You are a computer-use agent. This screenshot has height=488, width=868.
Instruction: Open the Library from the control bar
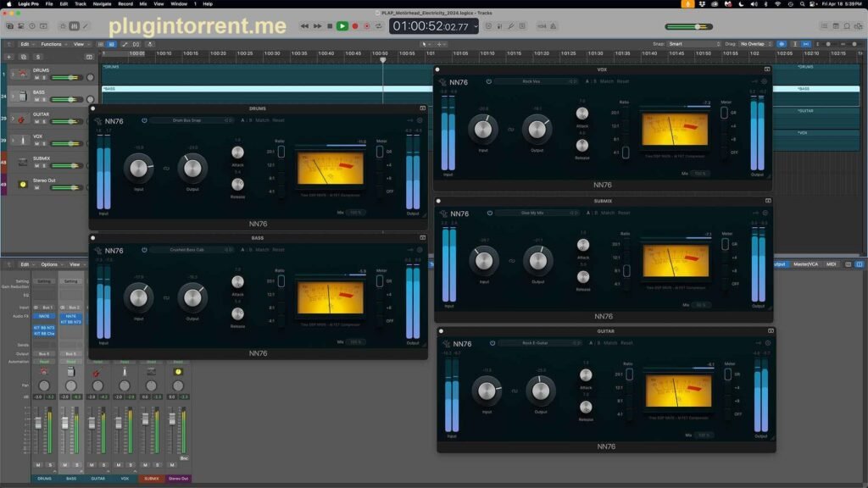click(10, 26)
